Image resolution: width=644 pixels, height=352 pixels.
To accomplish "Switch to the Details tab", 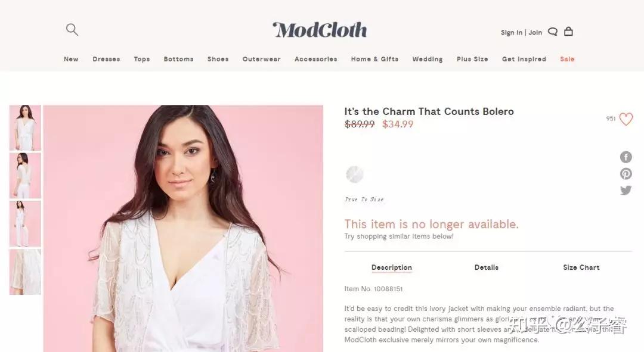I will click(x=487, y=267).
